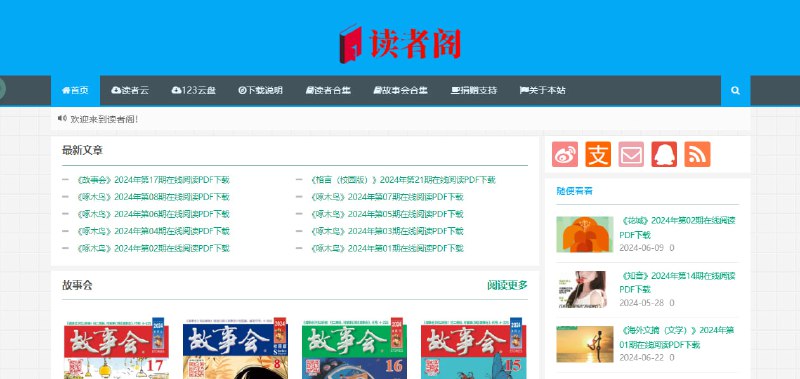
Task: Click the announcement speaker icon
Action: point(62,118)
